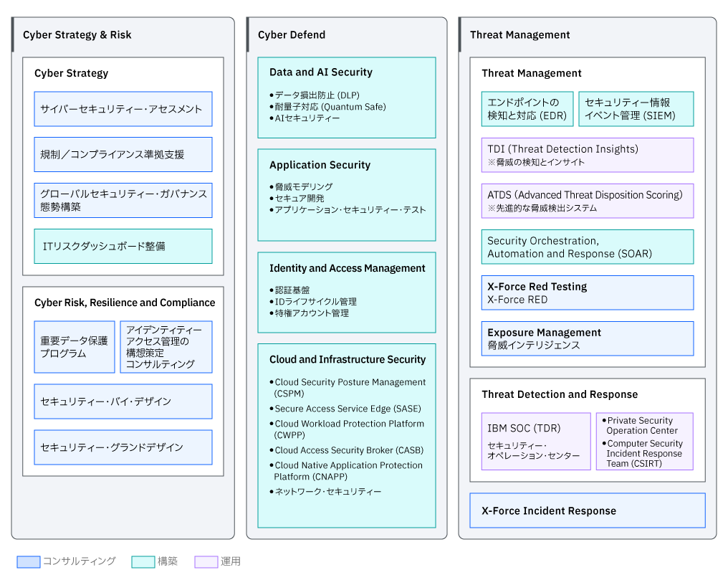Click TDI (Threat Detection Insights) box

pos(588,155)
